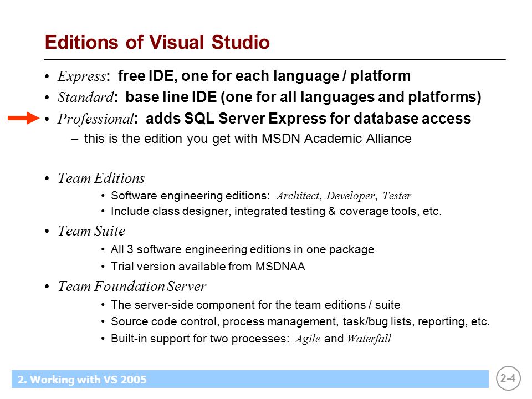Click the italic word 'Tester'
The height and width of the screenshot is (399, 532).
pyautogui.click(x=397, y=196)
